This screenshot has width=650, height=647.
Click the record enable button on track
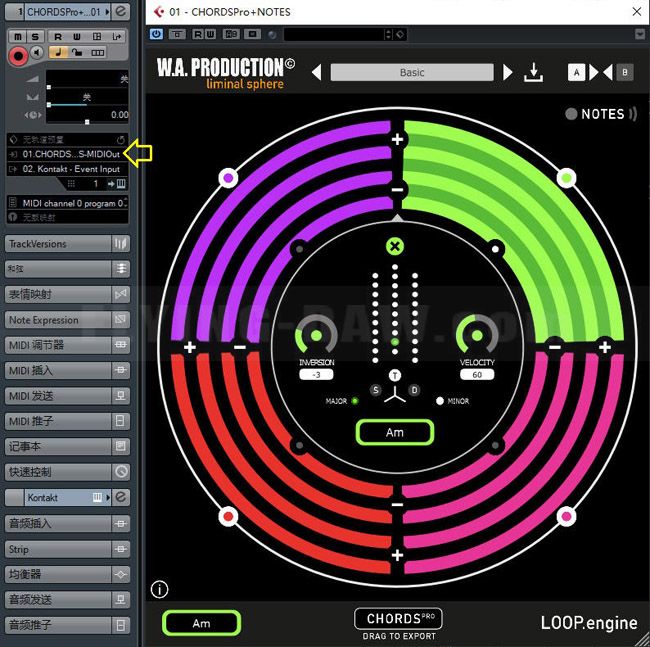(x=17, y=56)
